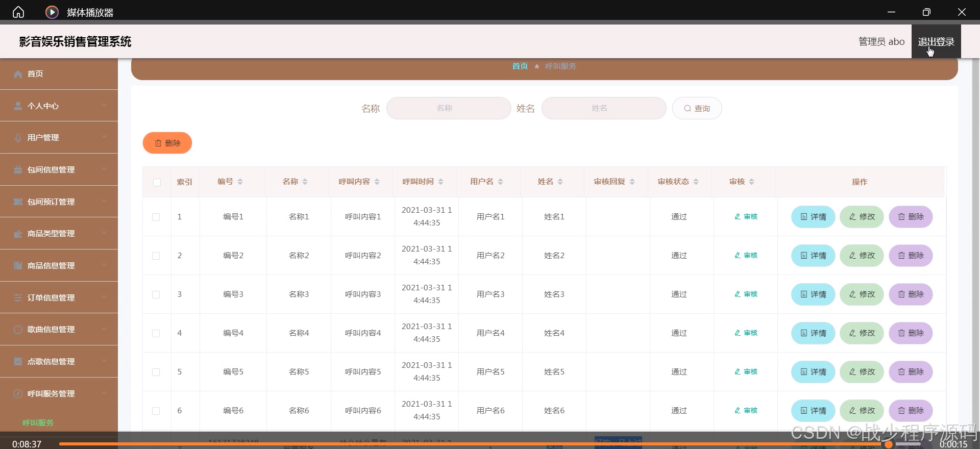The image size is (980, 449).
Task: Check the checkbox for row 2
Action: [156, 256]
